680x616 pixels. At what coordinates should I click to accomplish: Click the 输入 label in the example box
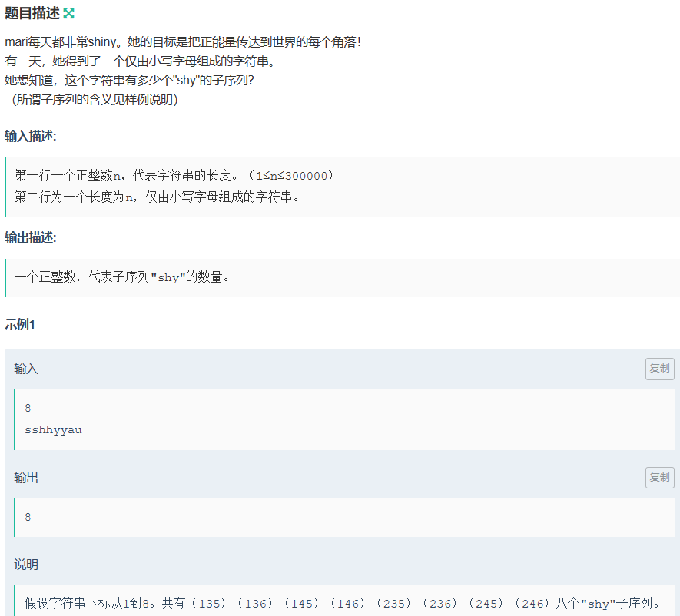tap(26, 369)
